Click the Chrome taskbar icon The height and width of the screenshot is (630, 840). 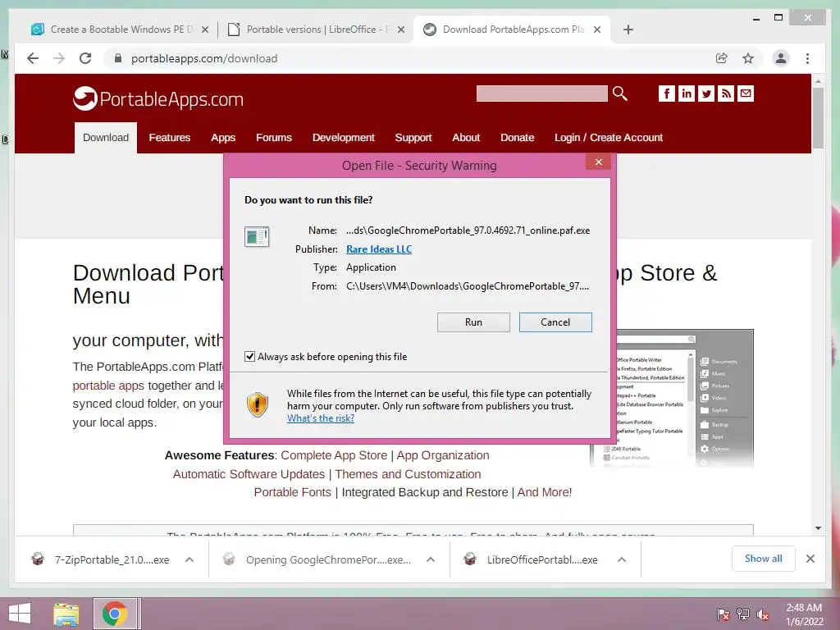tap(115, 614)
